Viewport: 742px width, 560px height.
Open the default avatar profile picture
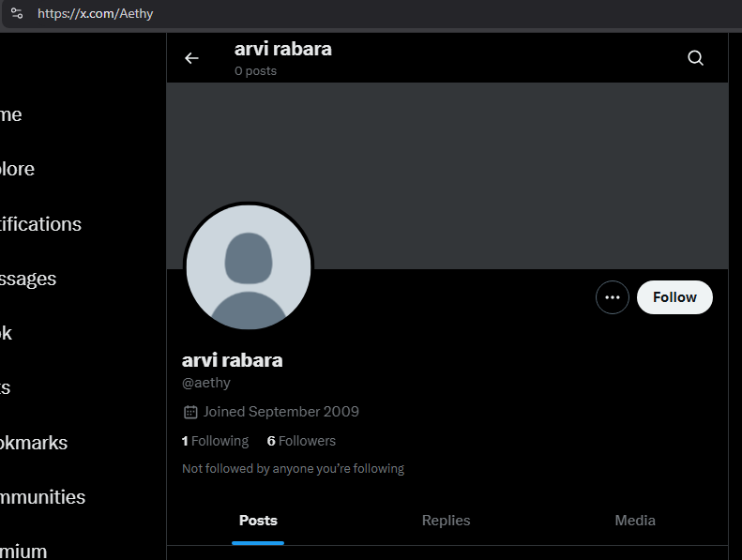[249, 267]
